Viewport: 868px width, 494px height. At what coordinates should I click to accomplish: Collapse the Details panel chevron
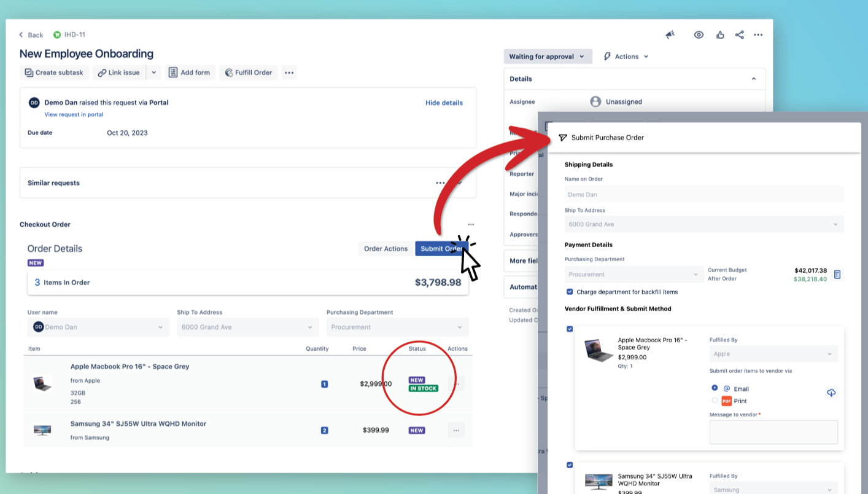click(754, 79)
